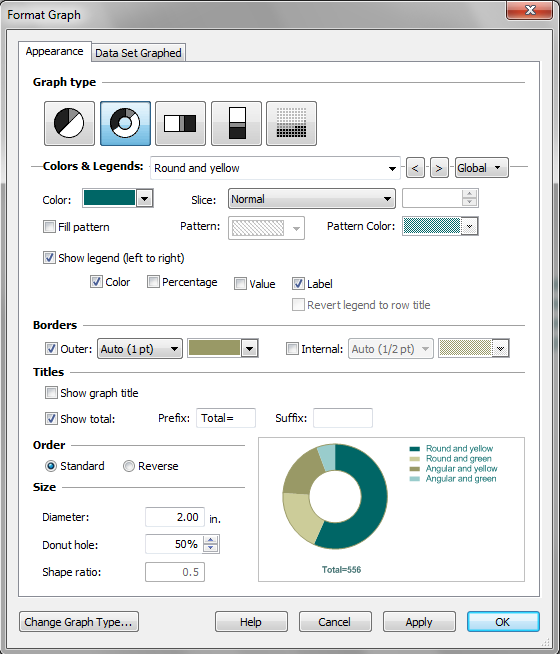This screenshot has width=560, height=654.
Task: Open the Round and yellow data set dropdown
Action: (275, 168)
